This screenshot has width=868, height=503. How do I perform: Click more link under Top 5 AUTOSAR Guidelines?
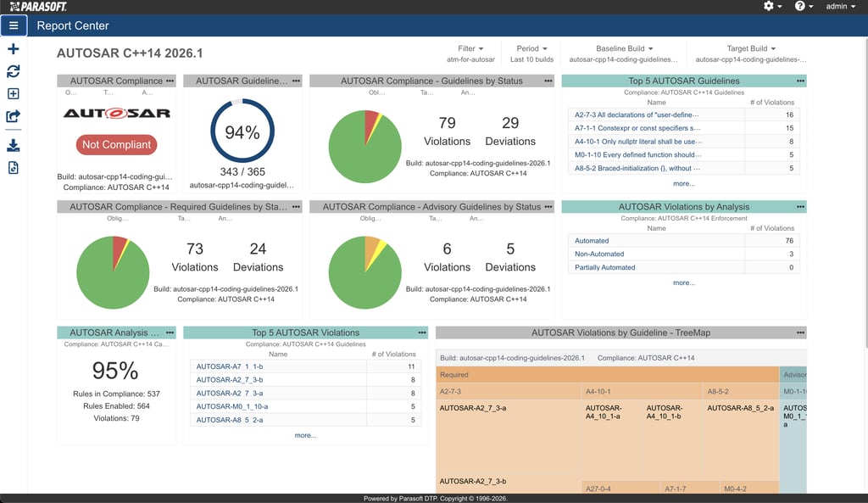[x=684, y=183]
